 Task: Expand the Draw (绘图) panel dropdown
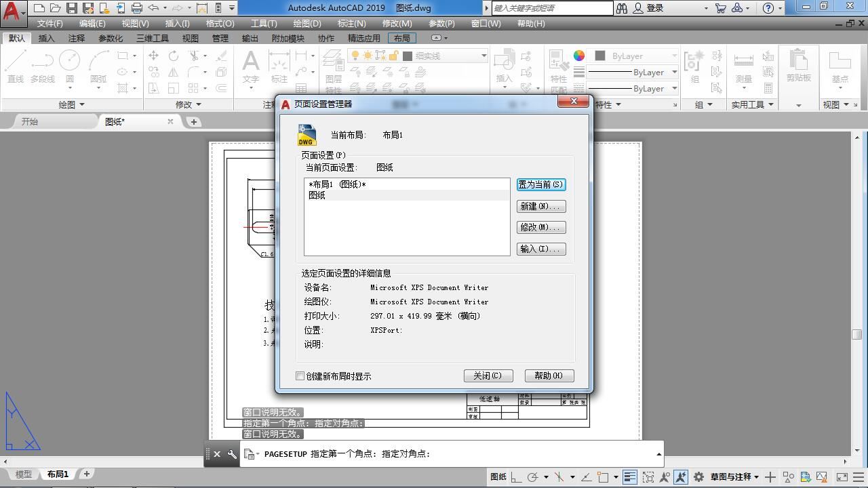71,104
